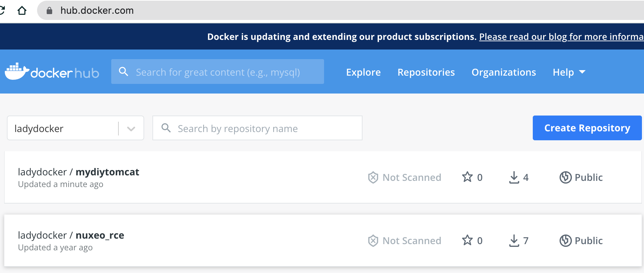
Task: Open the nuxeo_rce repository
Action: click(x=100, y=235)
